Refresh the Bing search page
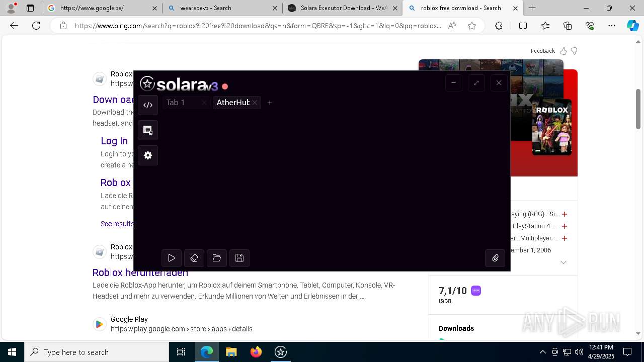The width and height of the screenshot is (644, 362). (x=36, y=26)
